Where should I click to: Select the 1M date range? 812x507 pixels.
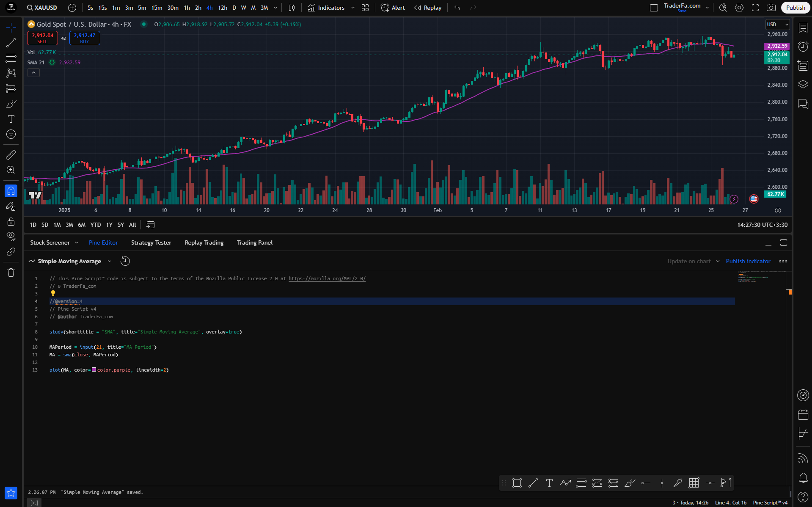[x=57, y=225]
